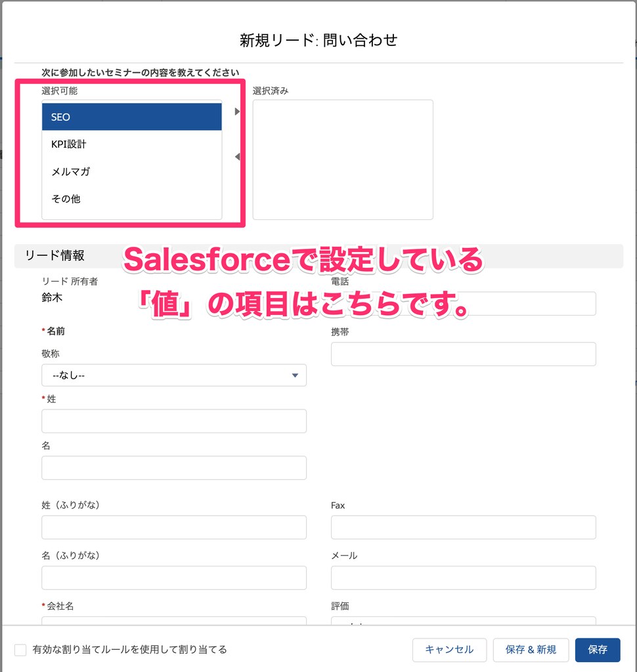Click the 電話 input field
Image resolution: width=637 pixels, height=672 pixels.
463,303
